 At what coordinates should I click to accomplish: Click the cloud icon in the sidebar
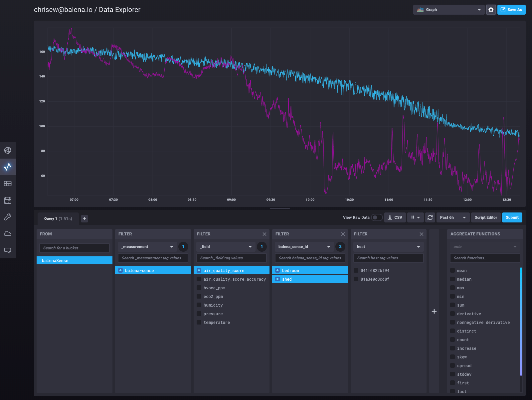pos(8,233)
